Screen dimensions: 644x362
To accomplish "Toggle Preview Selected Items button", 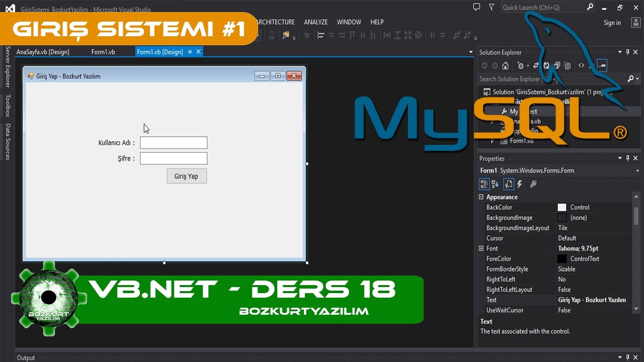I will pos(602,65).
